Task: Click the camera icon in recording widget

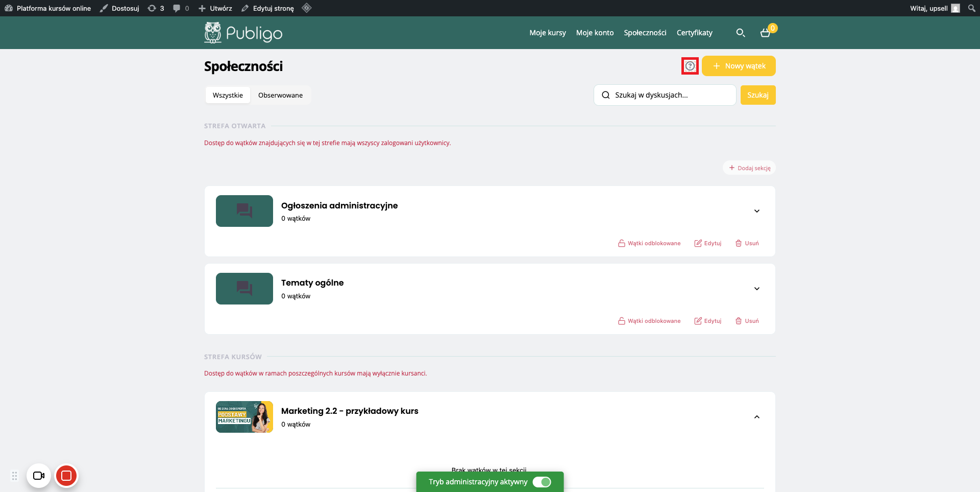Action: [39, 476]
